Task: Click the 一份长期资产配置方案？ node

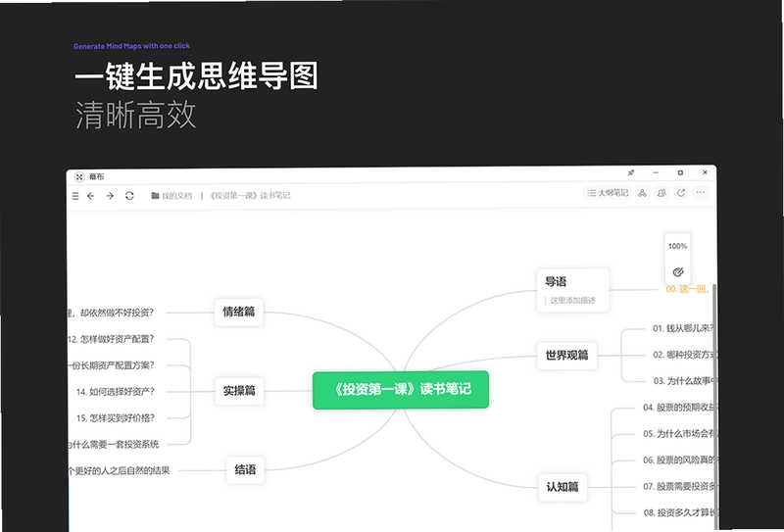Action: pos(111,365)
